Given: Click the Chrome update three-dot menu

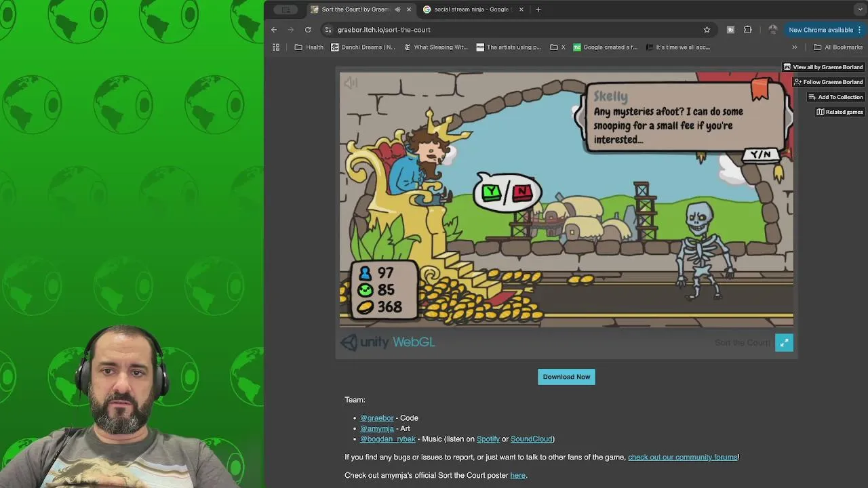Looking at the screenshot, I should pos(859,30).
